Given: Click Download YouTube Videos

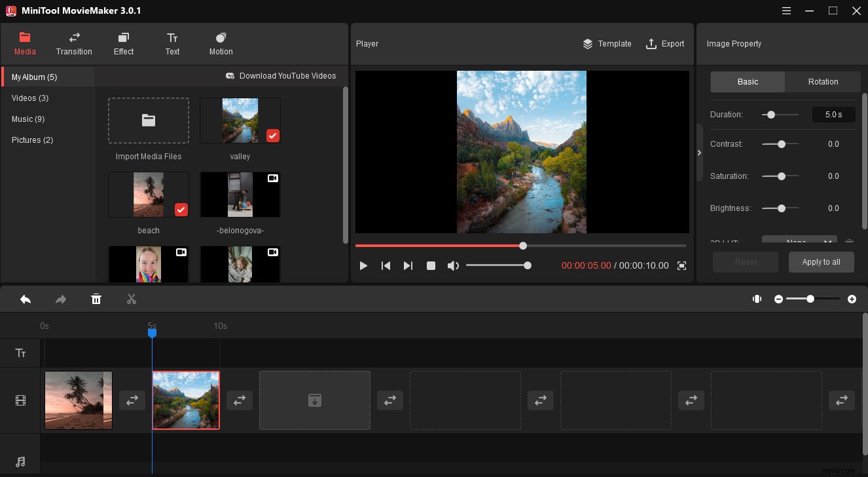Looking at the screenshot, I should point(281,75).
